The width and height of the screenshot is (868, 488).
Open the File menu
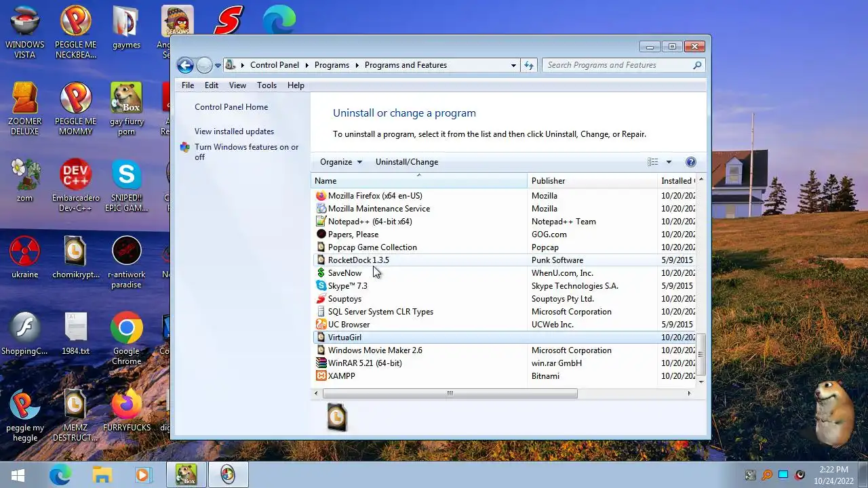(188, 85)
